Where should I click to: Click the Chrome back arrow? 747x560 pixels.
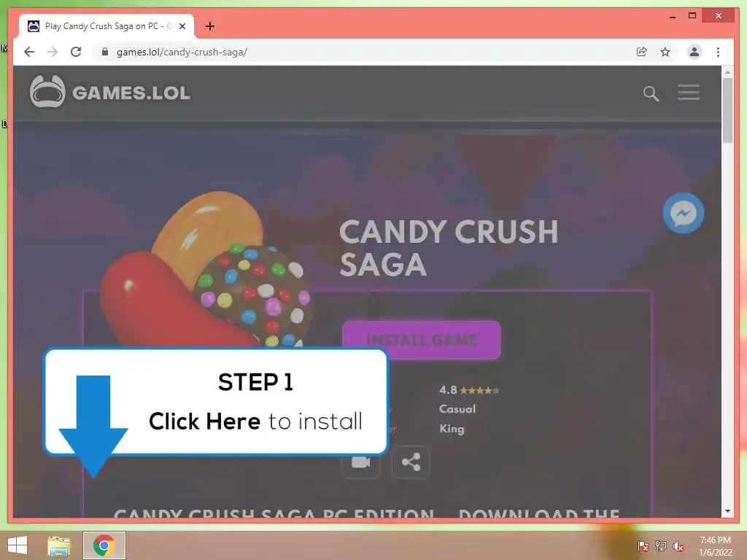click(29, 52)
